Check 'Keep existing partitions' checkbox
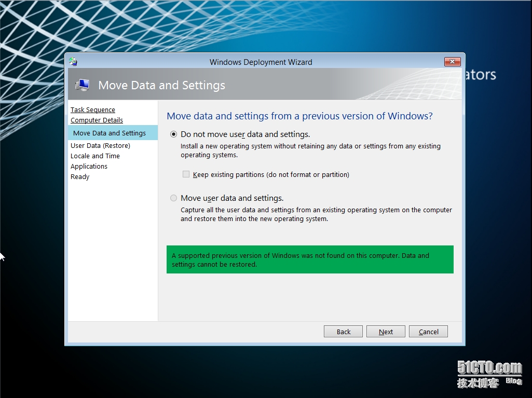Screen dimensions: 532x398 pos(186,174)
